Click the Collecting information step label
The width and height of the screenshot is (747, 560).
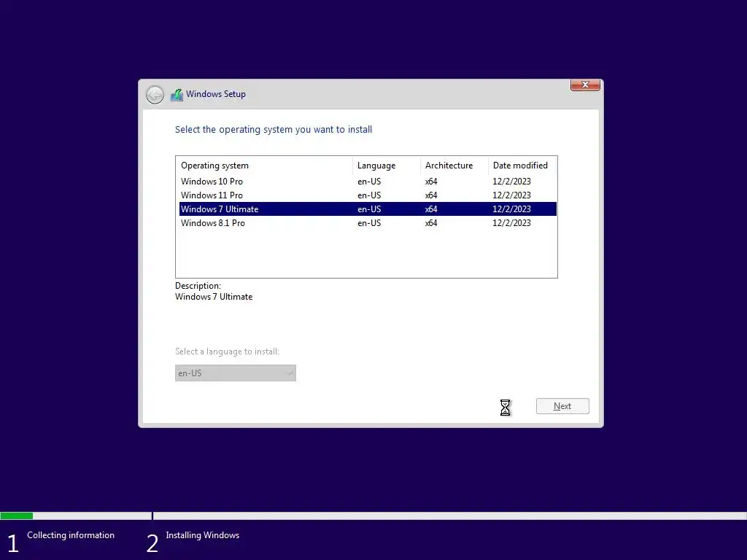[x=71, y=535]
